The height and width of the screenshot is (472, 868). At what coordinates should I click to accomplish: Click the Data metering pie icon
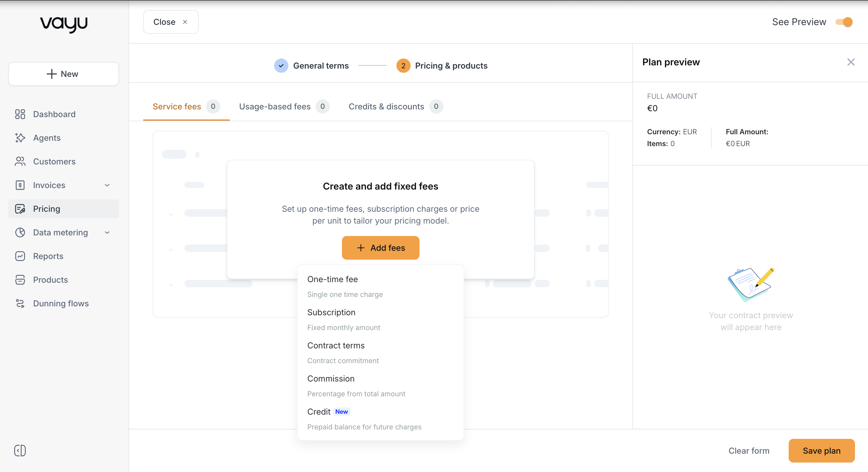pos(20,232)
